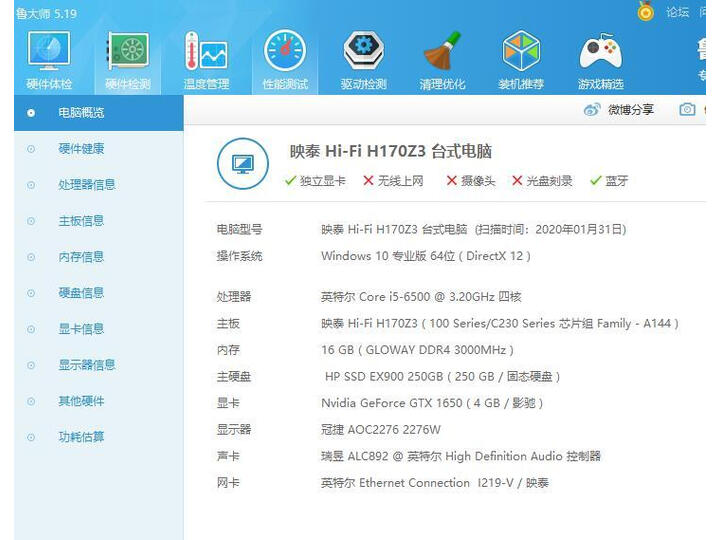Click 英特尔 Core i5-6500 processor value
This screenshot has width=720, height=540.
[421, 297]
